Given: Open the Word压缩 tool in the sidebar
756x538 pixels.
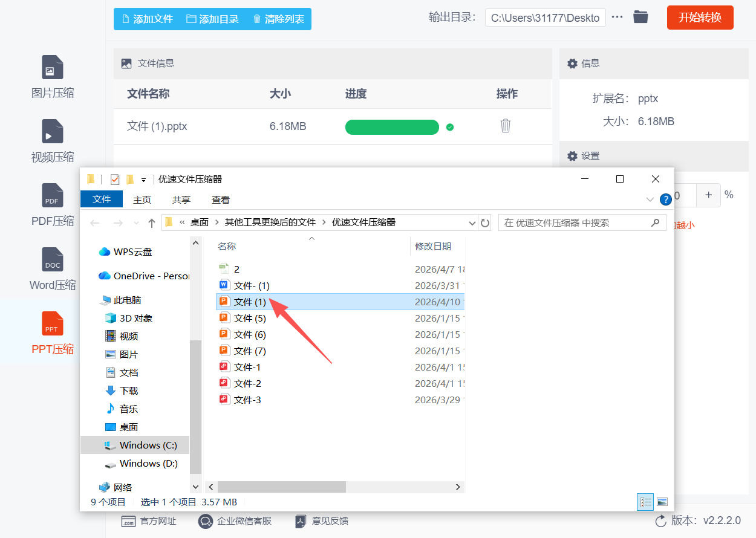Looking at the screenshot, I should click(53, 269).
